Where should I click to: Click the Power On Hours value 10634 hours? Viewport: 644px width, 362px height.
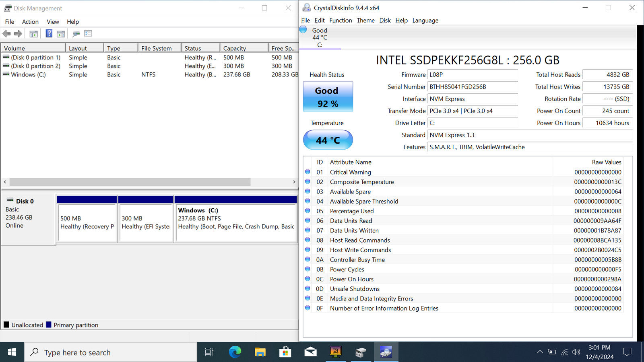pos(607,123)
